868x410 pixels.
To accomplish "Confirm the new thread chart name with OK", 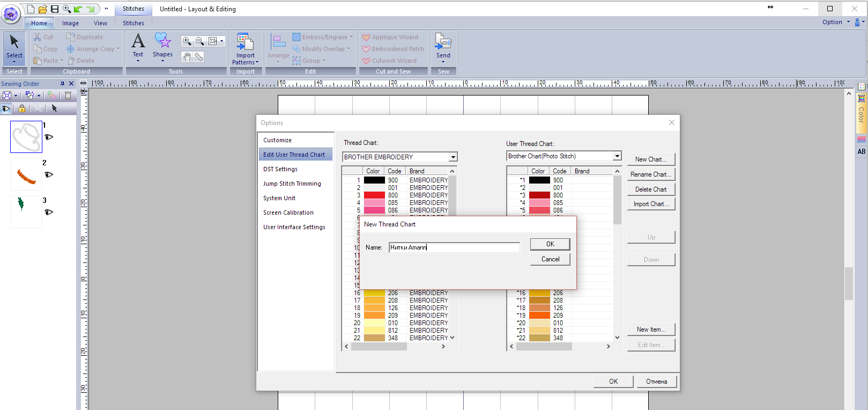I will click(x=550, y=244).
